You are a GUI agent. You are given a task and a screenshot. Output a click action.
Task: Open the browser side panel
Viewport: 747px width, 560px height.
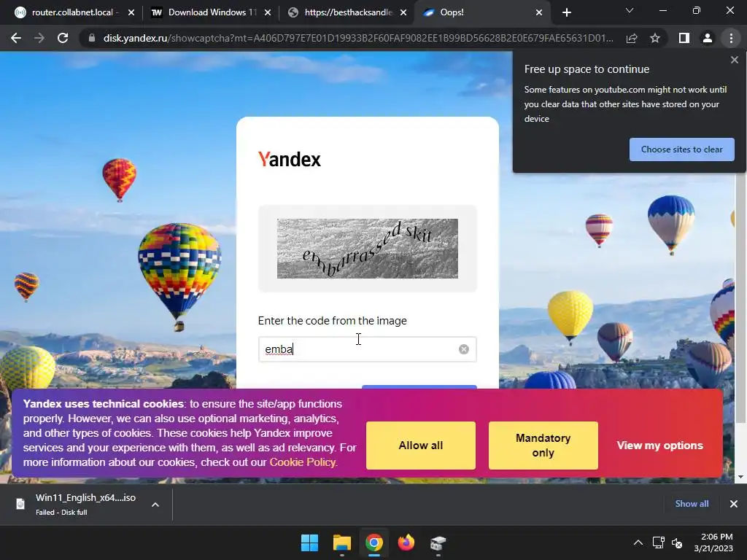(x=684, y=38)
